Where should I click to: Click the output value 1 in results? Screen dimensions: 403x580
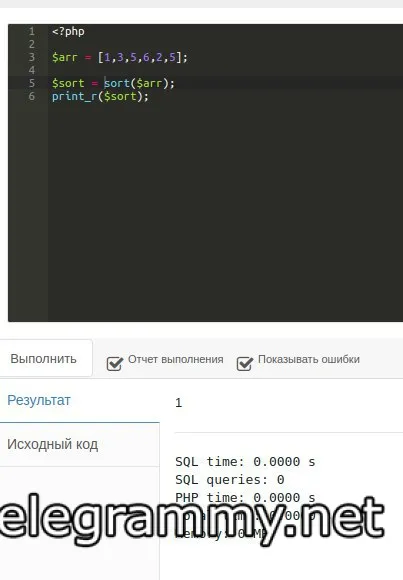[x=179, y=402]
